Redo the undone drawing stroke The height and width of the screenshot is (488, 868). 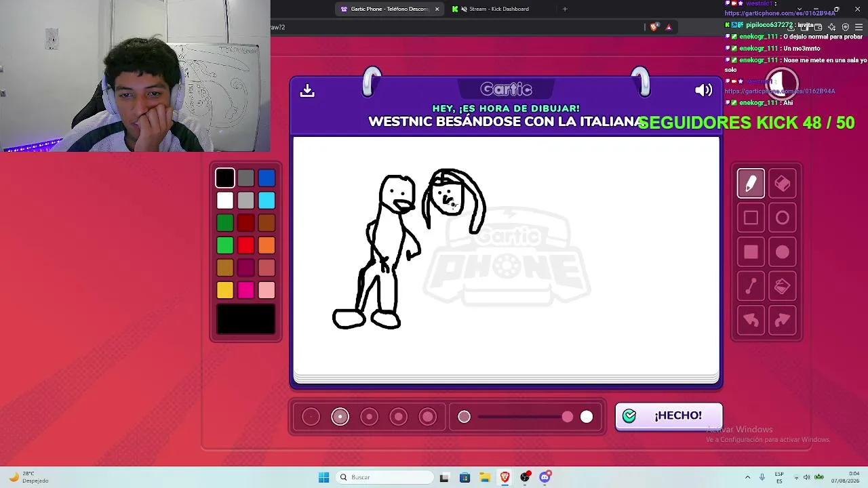pyautogui.click(x=782, y=321)
